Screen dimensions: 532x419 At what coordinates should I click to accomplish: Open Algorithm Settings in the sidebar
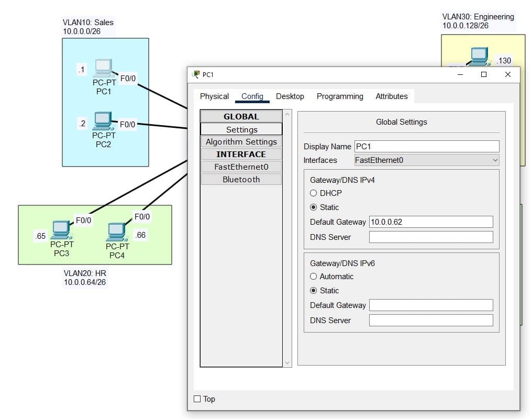pos(241,142)
